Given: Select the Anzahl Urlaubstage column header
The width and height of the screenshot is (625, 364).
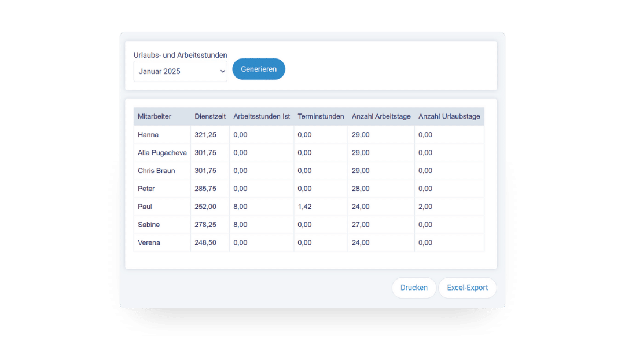Looking at the screenshot, I should 449,116.
